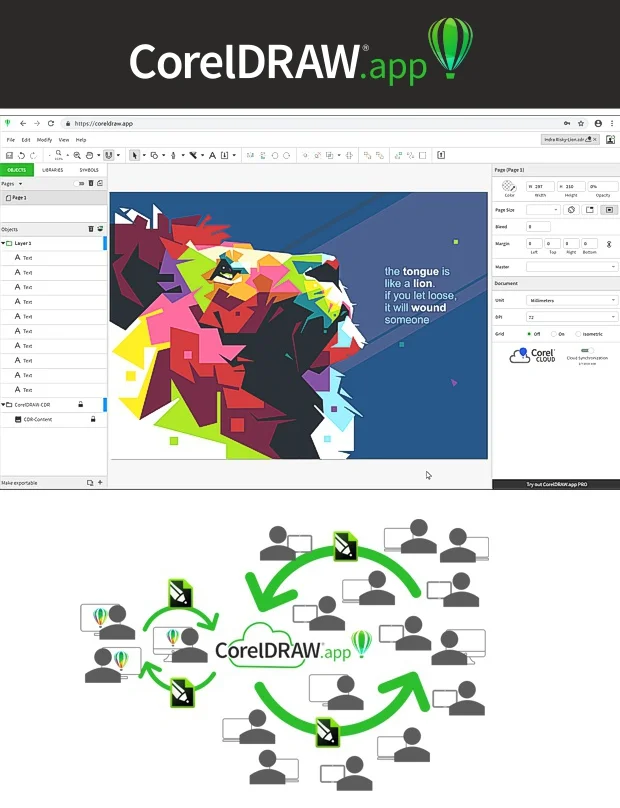Click the page Color swatch picker
The height and width of the screenshot is (808, 620).
point(509,186)
